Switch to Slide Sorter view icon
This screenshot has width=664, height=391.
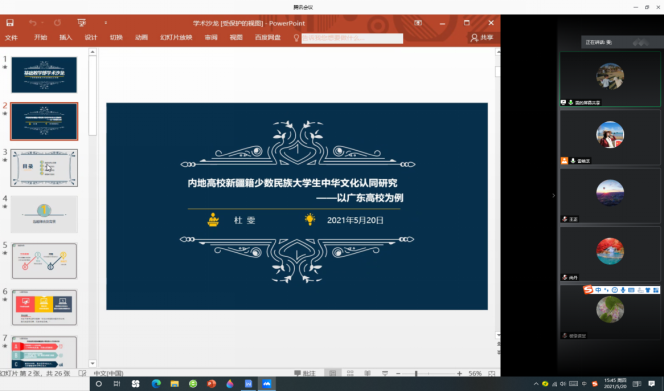[x=350, y=373]
